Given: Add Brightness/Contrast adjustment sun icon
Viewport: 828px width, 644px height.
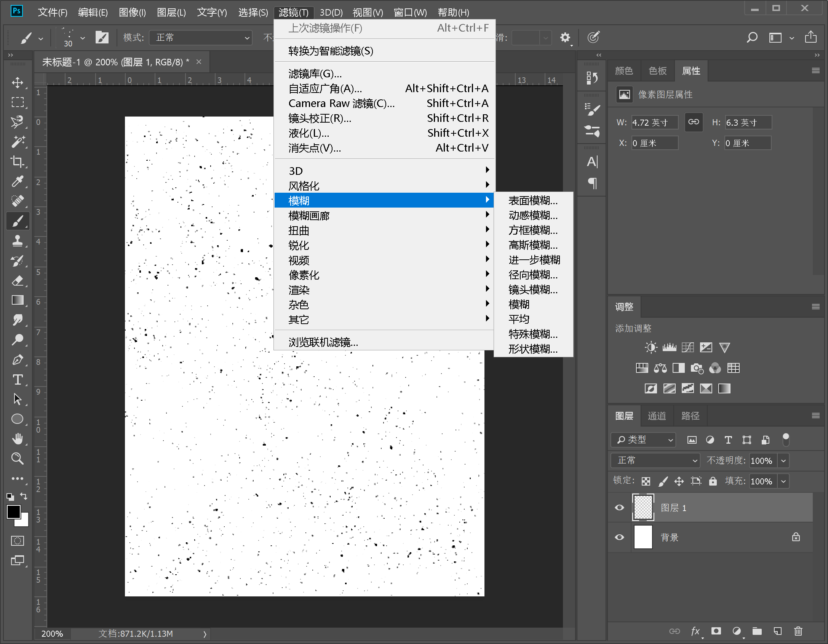Looking at the screenshot, I should coord(651,347).
